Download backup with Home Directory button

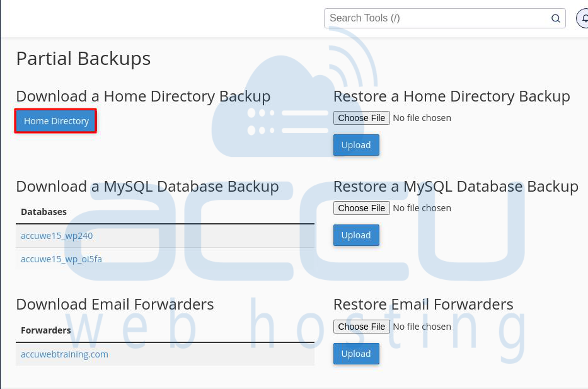pos(56,121)
